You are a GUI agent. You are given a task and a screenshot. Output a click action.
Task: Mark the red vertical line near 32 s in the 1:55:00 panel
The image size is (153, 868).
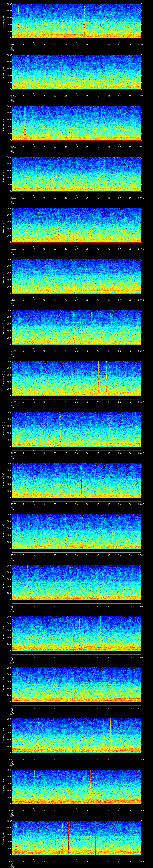pyautogui.click(x=81, y=479)
